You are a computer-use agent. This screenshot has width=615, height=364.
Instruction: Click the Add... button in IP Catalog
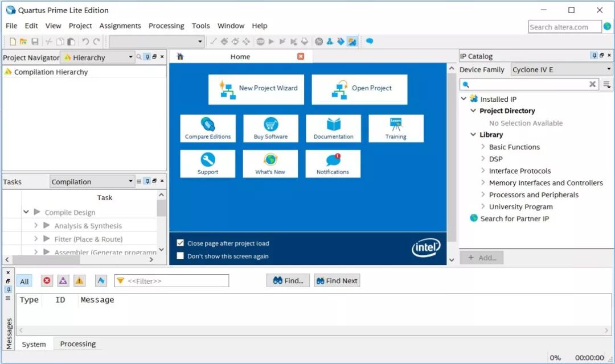[482, 258]
